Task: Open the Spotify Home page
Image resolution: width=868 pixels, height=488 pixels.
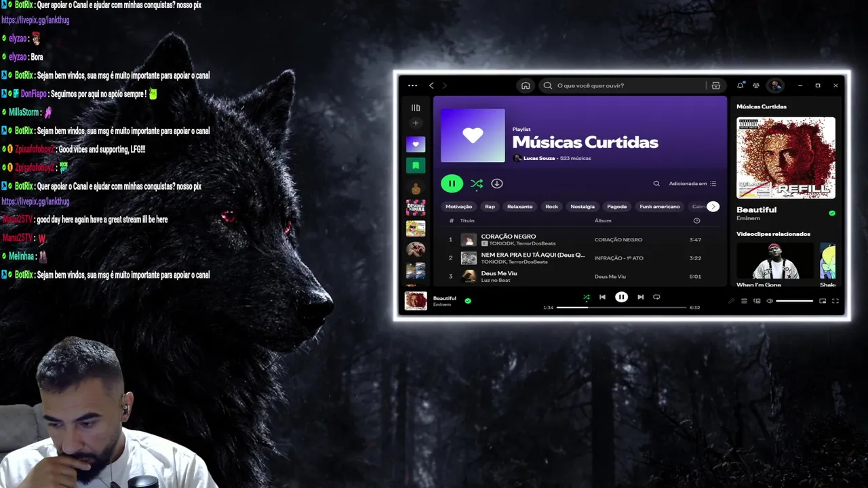Action: coord(526,85)
